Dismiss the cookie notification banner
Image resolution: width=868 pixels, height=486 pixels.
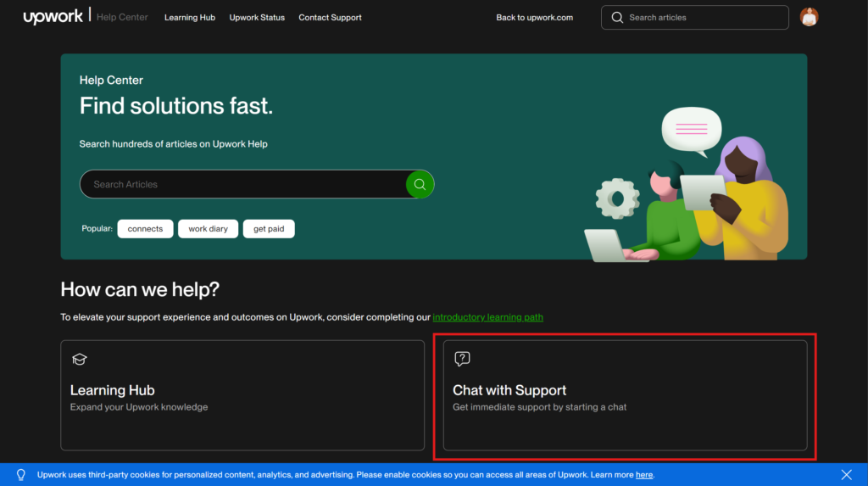(847, 475)
